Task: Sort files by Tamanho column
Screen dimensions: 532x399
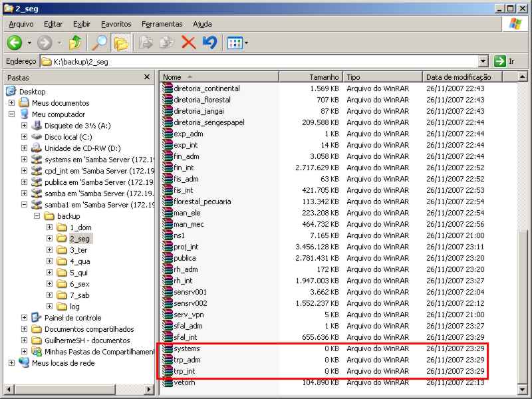Action: click(311, 77)
